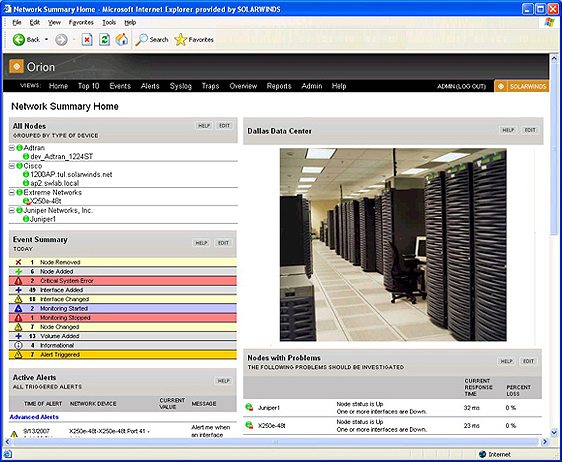Open the browser Help menu

(x=130, y=22)
